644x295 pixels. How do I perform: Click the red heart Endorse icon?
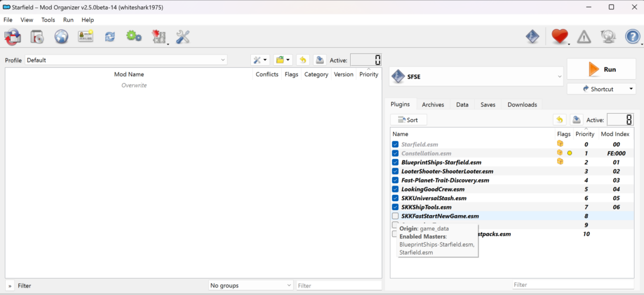click(x=559, y=37)
